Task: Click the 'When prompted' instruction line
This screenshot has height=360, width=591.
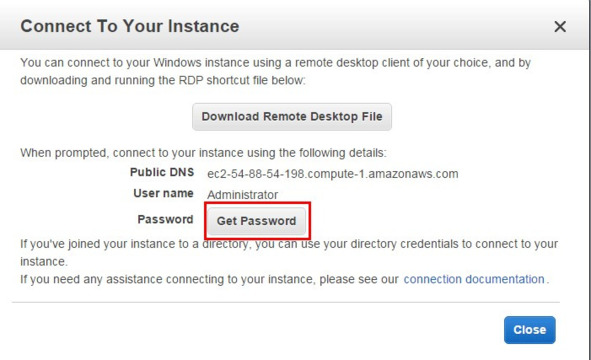Action: click(203, 153)
